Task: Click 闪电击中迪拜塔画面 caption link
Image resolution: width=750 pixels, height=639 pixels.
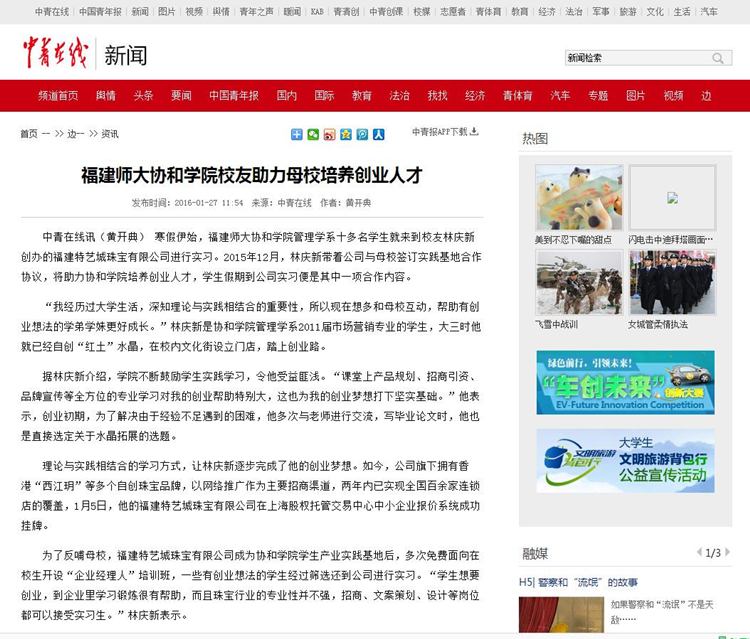Action: pyautogui.click(x=671, y=240)
